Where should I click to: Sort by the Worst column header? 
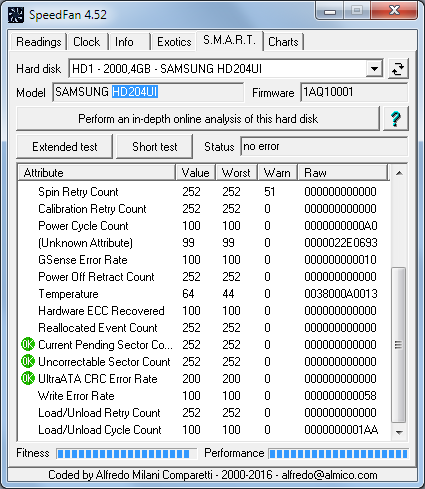click(236, 173)
